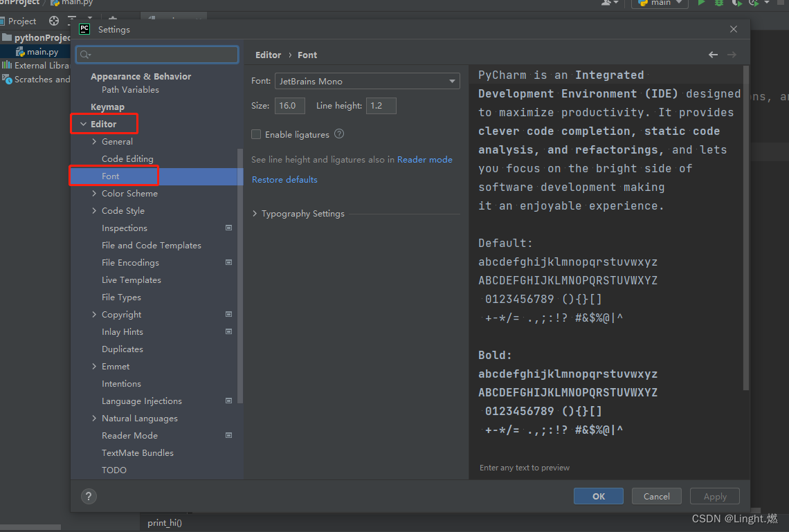Select main.py file in project tree
The width and height of the screenshot is (789, 532).
(x=37, y=51)
